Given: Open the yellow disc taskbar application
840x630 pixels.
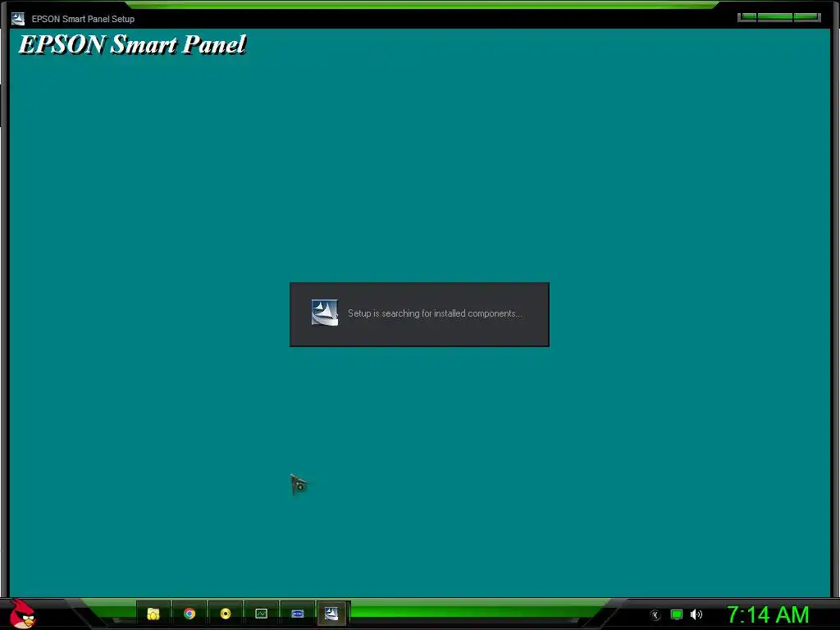Looking at the screenshot, I should [226, 614].
